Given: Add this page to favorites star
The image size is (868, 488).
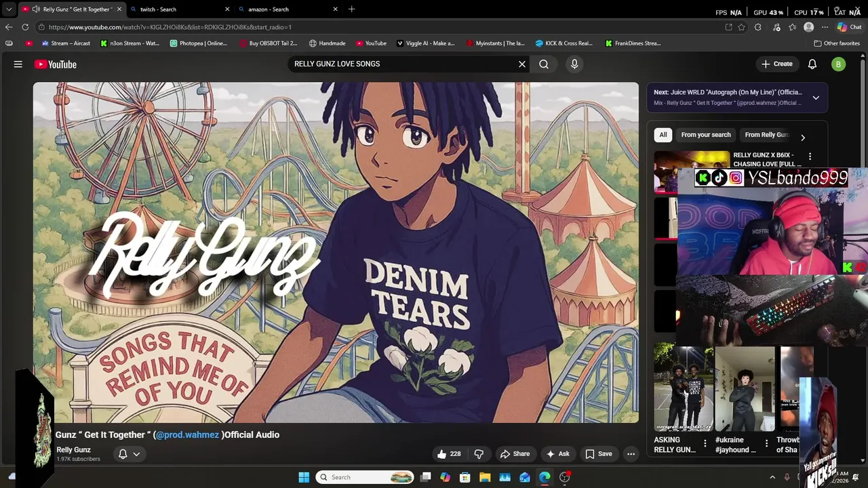Looking at the screenshot, I should point(741,27).
